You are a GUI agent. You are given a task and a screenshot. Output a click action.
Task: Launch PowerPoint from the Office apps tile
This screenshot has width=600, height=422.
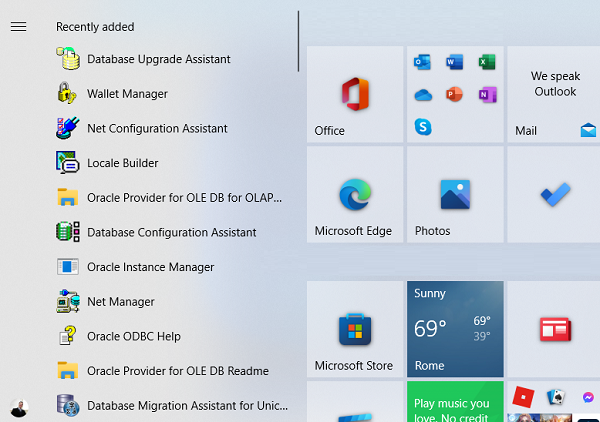click(x=454, y=94)
